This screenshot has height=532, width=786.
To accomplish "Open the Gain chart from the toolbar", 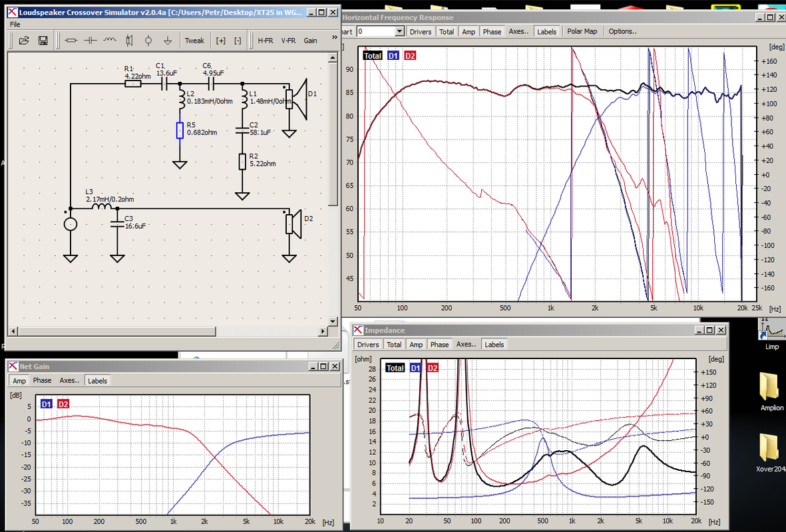I will pyautogui.click(x=310, y=41).
